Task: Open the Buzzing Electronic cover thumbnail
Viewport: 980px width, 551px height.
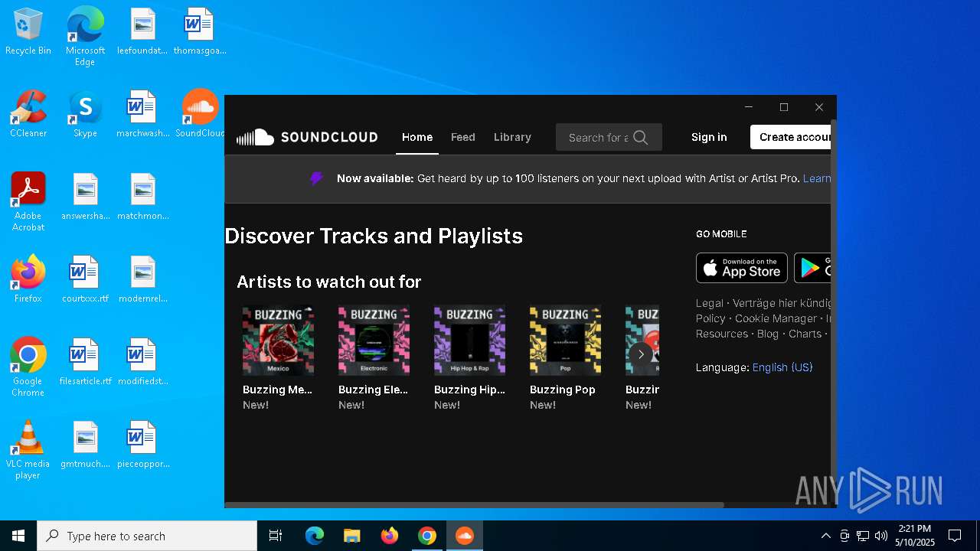Action: point(374,341)
